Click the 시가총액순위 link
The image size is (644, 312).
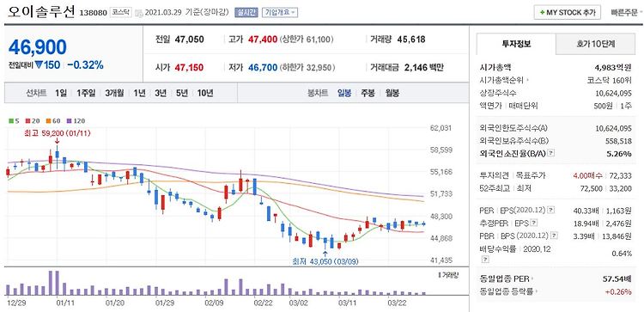[x=502, y=81]
